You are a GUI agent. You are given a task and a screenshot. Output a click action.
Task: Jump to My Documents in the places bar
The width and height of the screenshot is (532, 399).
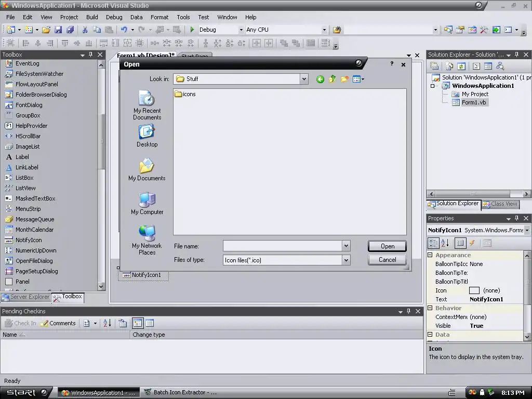pos(147,170)
